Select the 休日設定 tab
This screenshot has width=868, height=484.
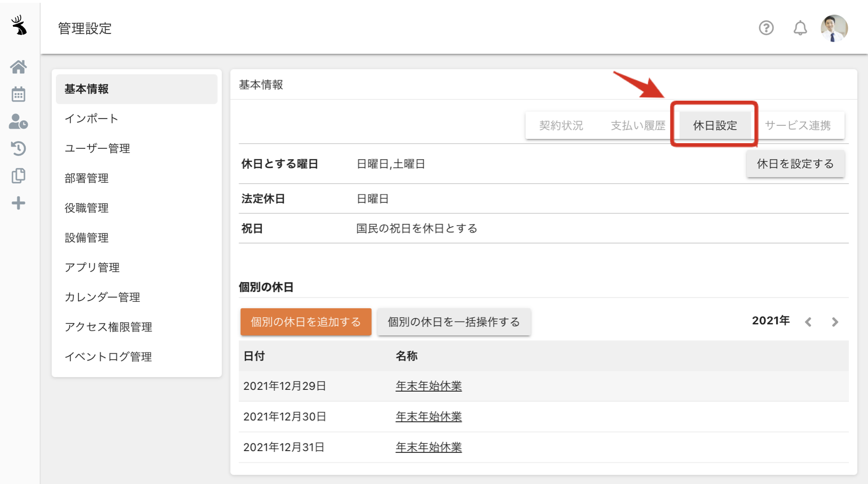pos(715,126)
